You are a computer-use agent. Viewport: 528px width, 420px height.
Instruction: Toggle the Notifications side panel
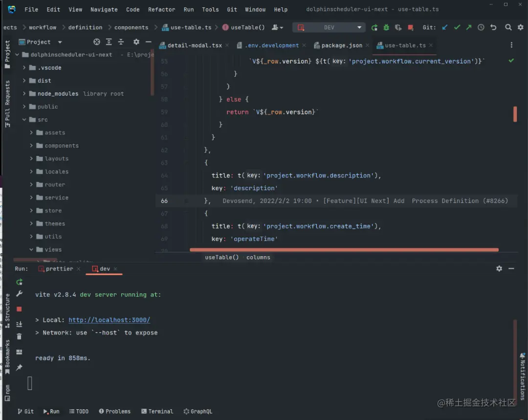(522, 376)
